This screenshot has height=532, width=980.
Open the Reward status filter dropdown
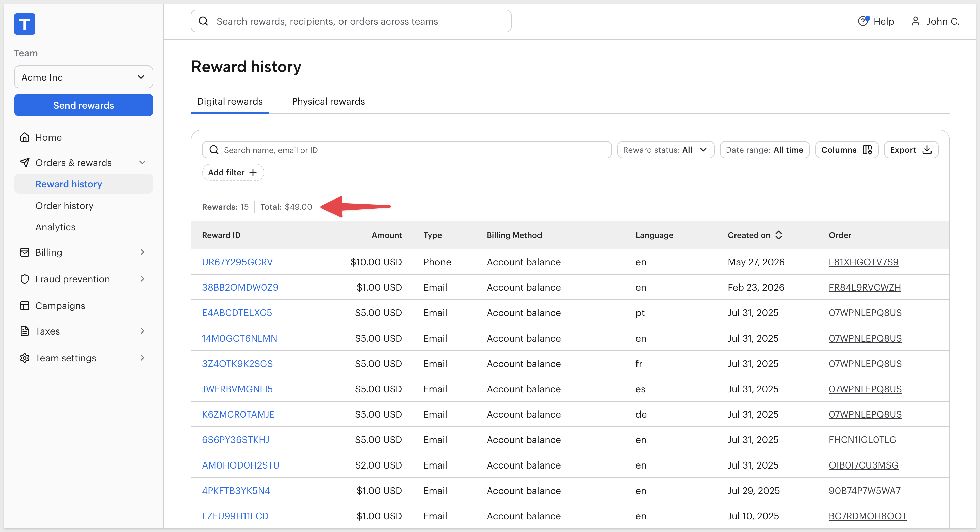pos(666,150)
